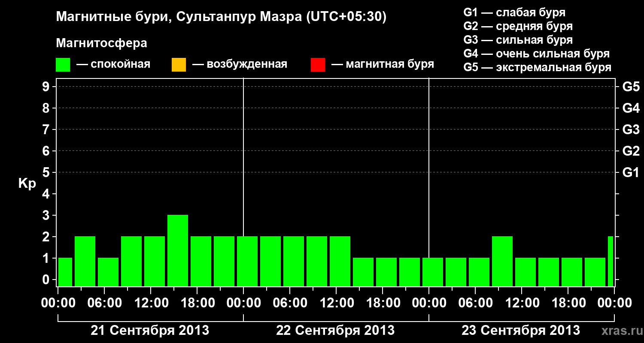Click the 'Kp' axis title
Screen dimensions: 644x343
27,184
